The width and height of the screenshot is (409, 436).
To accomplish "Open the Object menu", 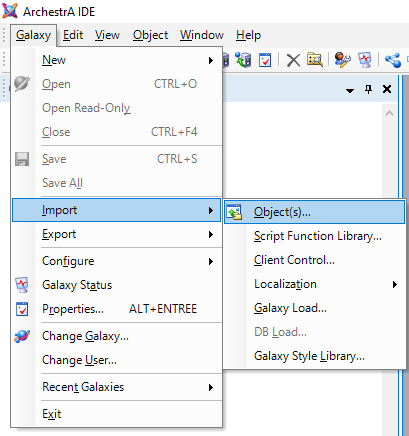I will 150,35.
